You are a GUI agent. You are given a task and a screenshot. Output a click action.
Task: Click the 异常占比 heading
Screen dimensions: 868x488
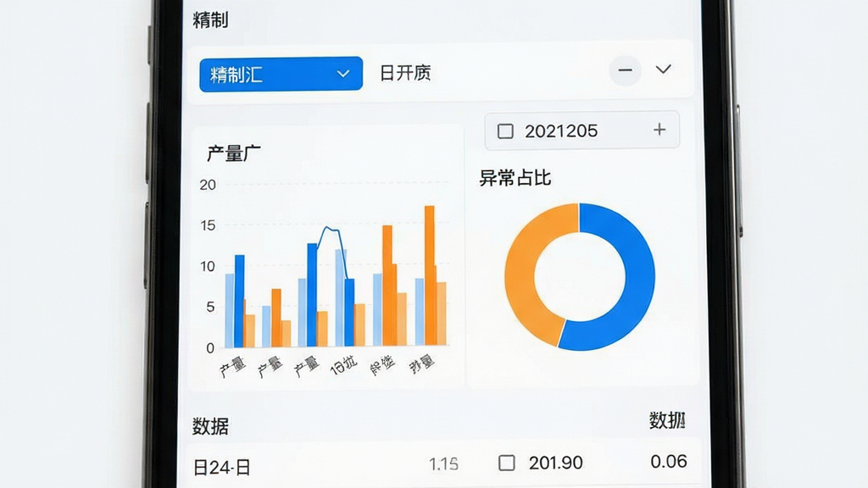pos(515,178)
